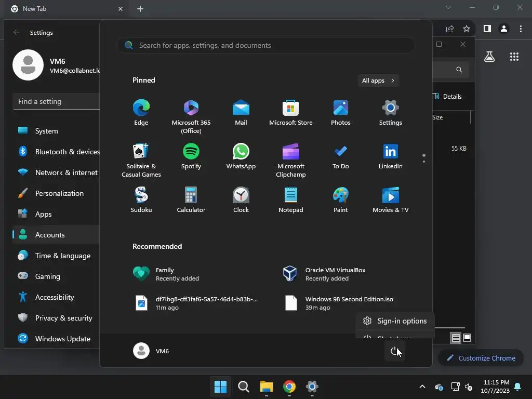Open Apps settings category
Viewport: 532px width, 399px height.
pyautogui.click(x=56, y=214)
